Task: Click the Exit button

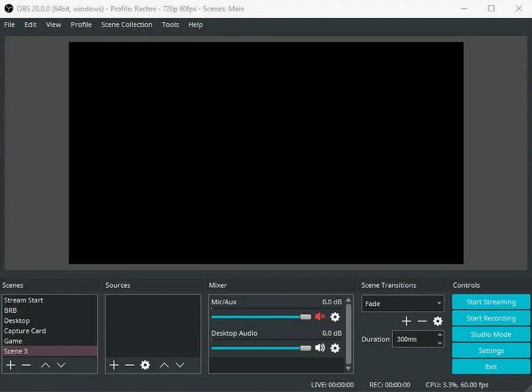Action: (491, 367)
